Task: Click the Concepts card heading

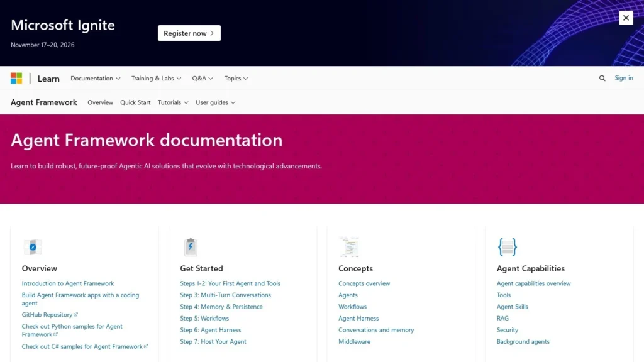Action: tap(356, 268)
